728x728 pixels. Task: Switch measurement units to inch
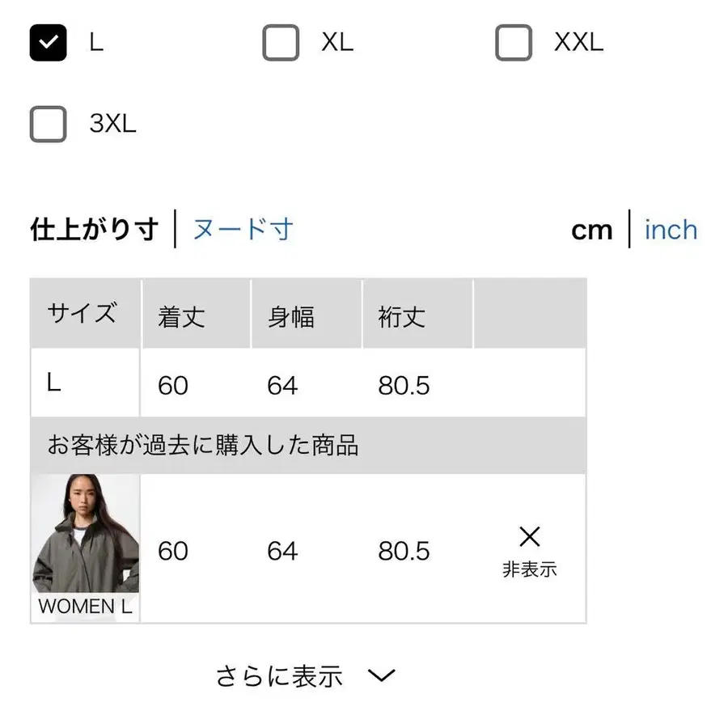(671, 231)
